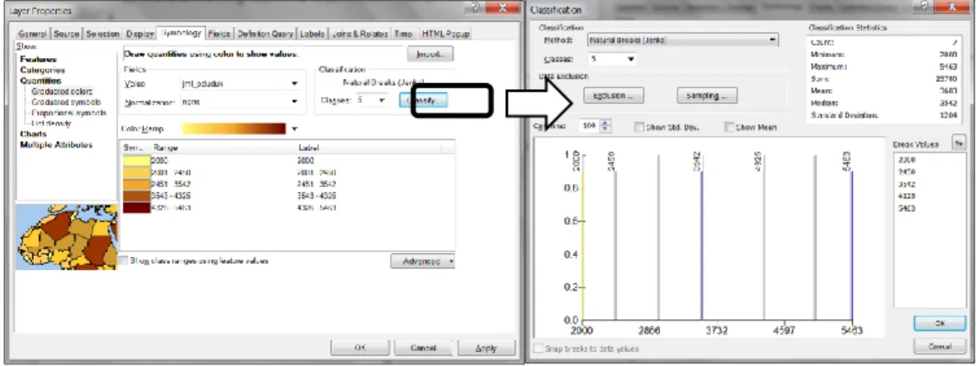Open the Normalization dropdown
This screenshot has height=366, width=980.
click(294, 101)
